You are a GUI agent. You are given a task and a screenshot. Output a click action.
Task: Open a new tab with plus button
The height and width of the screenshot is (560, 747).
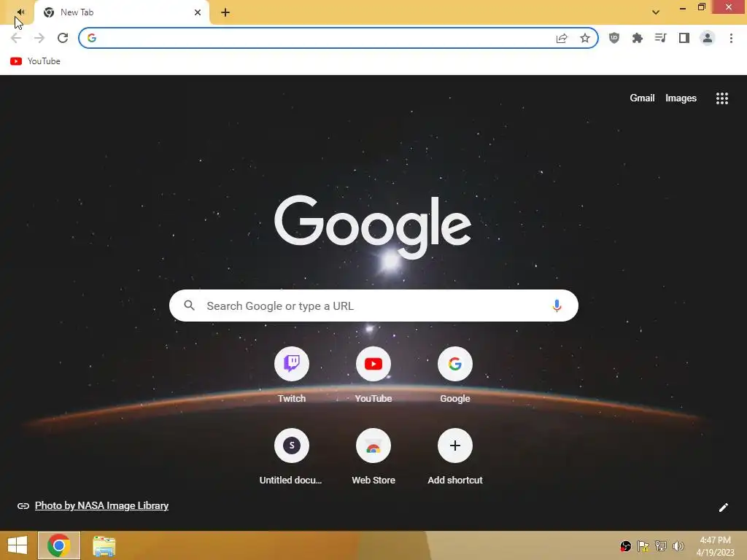(x=225, y=12)
